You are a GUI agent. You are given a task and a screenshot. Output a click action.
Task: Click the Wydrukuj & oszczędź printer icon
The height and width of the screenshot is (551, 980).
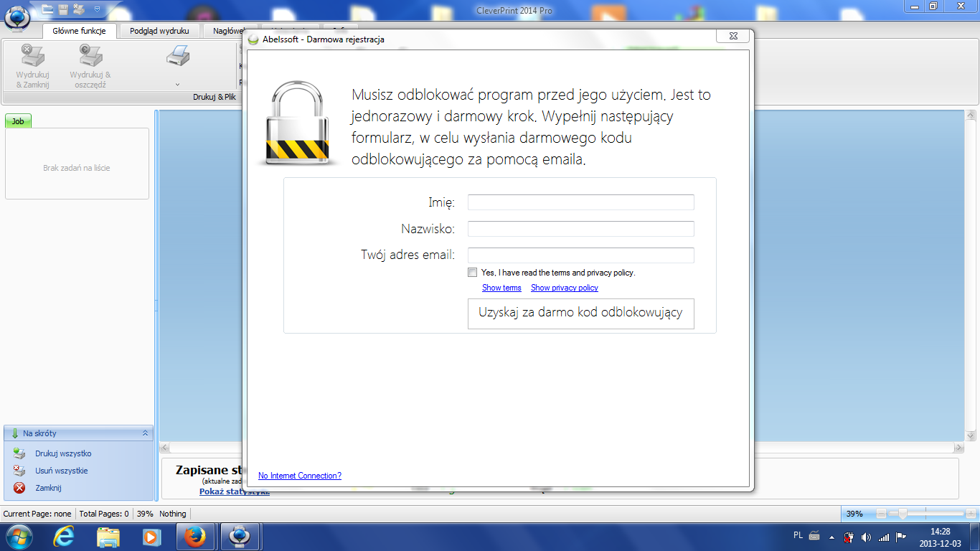click(90, 55)
